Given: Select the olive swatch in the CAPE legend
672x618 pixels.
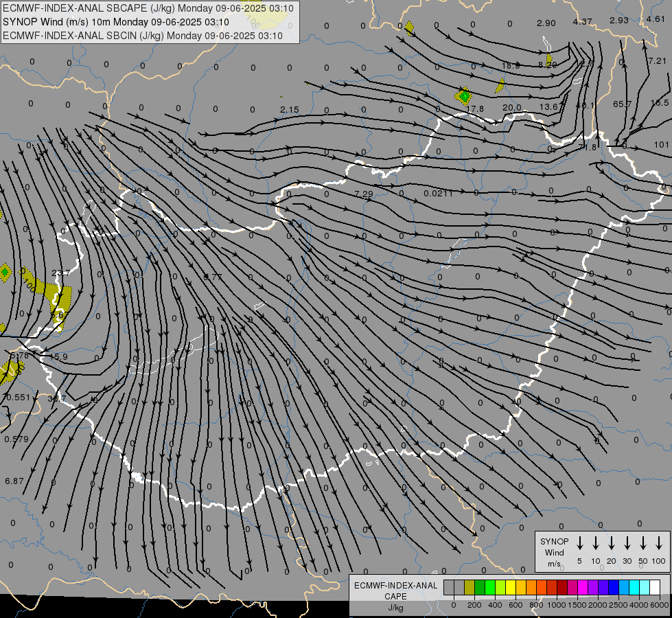Looking at the screenshot, I should coord(470,588).
